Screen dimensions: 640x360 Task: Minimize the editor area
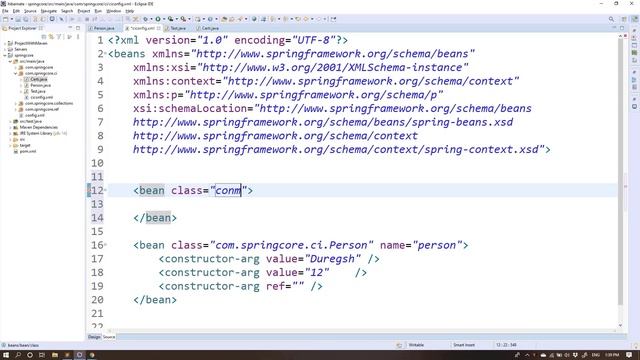[x=614, y=28]
